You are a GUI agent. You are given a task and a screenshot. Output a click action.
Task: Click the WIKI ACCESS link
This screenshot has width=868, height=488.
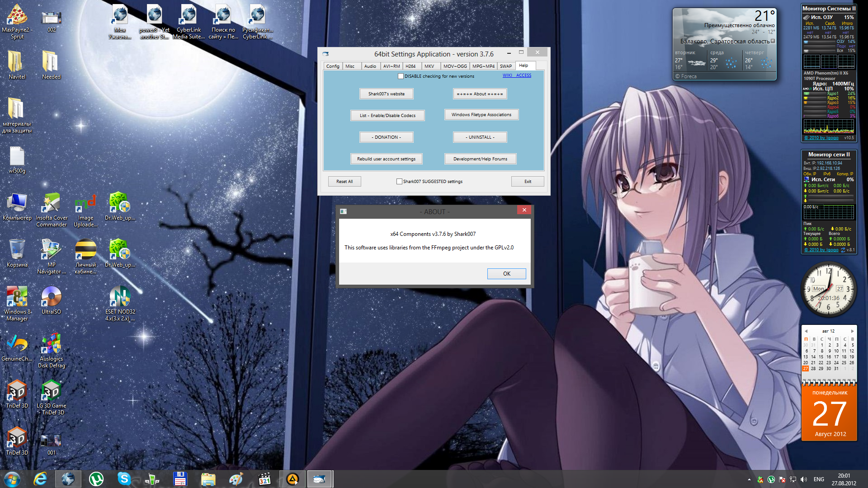[517, 75]
